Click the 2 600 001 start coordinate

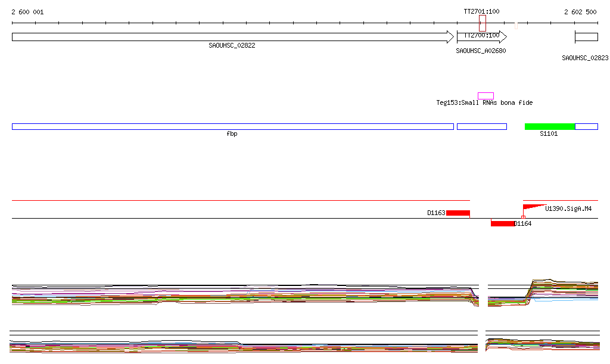pyautogui.click(x=27, y=12)
